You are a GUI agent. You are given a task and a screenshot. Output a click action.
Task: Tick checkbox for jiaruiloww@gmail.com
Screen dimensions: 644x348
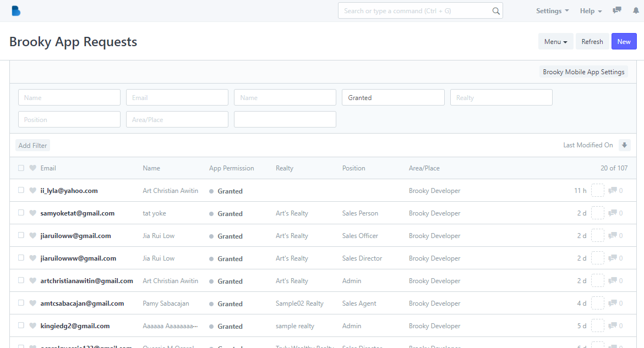21,235
